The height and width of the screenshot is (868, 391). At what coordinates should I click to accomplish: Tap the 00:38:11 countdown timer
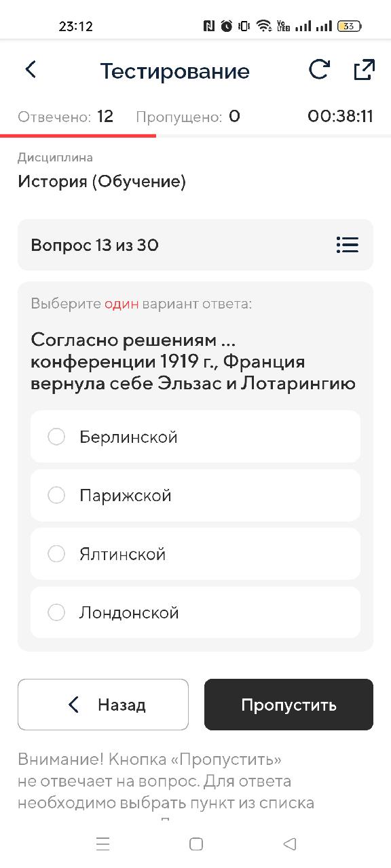340,117
